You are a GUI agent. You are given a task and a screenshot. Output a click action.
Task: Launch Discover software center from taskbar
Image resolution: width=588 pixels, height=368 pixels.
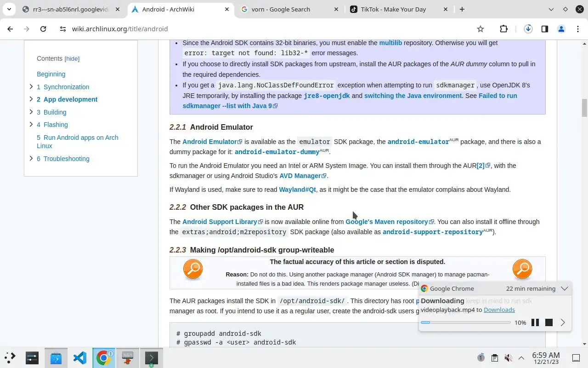56,357
